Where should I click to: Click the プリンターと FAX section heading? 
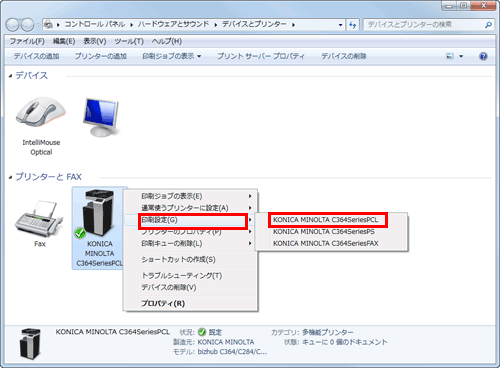[48, 177]
